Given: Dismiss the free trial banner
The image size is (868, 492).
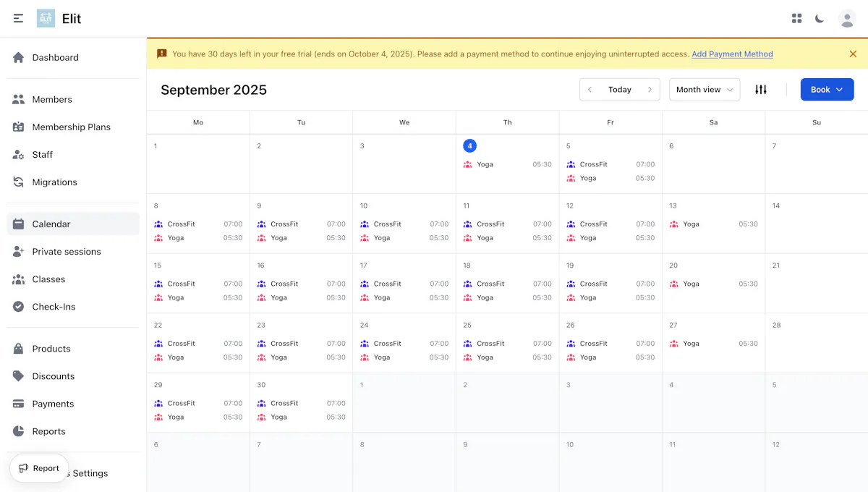Looking at the screenshot, I should [x=853, y=54].
